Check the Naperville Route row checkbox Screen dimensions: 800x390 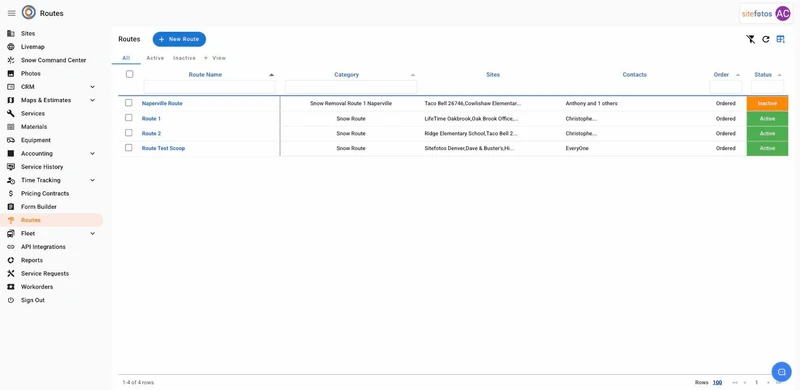point(129,103)
